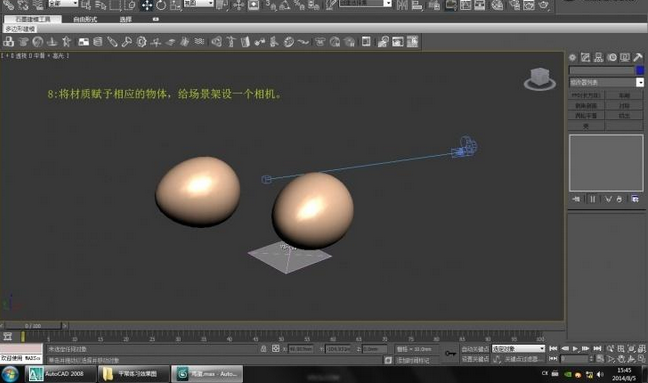
Task: Open the Modify command panel tab
Action: (586, 58)
